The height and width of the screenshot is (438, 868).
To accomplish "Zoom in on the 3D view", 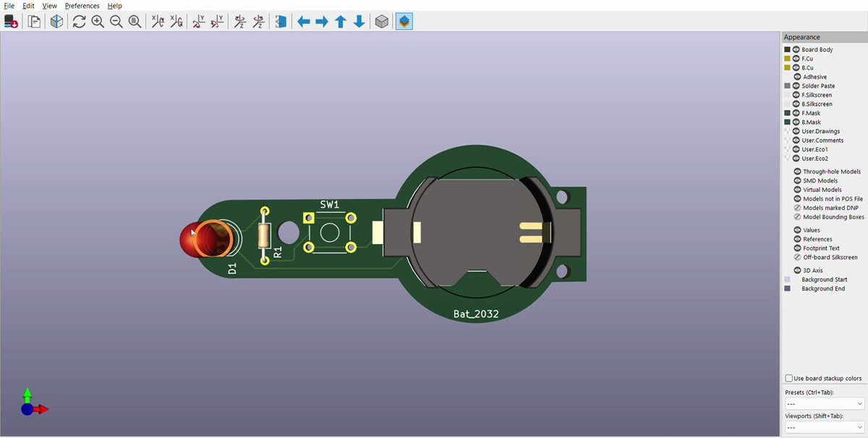I will click(98, 22).
